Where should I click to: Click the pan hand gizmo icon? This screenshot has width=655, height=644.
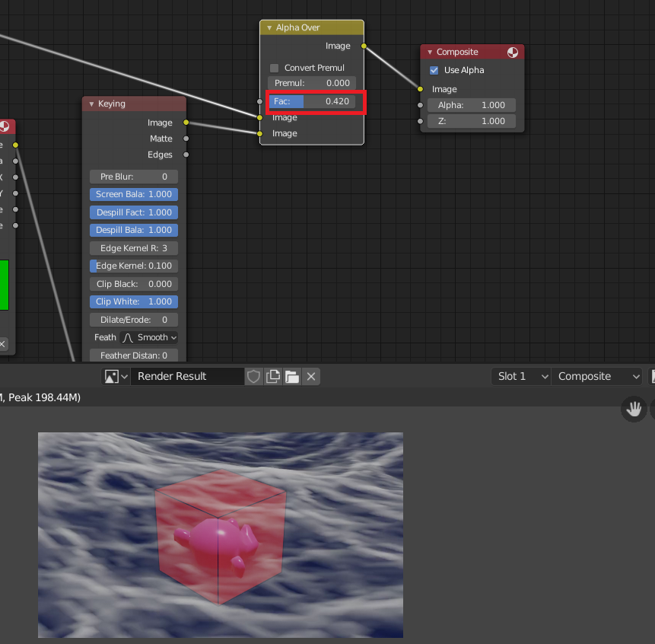[634, 409]
